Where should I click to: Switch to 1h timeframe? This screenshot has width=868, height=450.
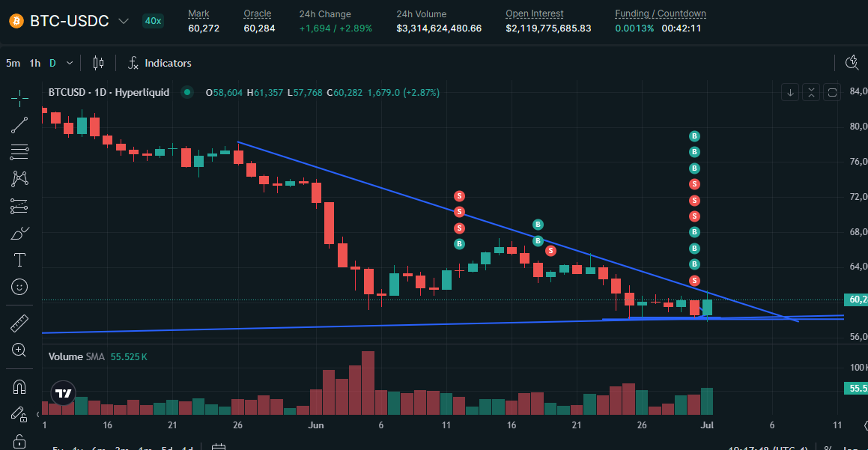click(35, 63)
